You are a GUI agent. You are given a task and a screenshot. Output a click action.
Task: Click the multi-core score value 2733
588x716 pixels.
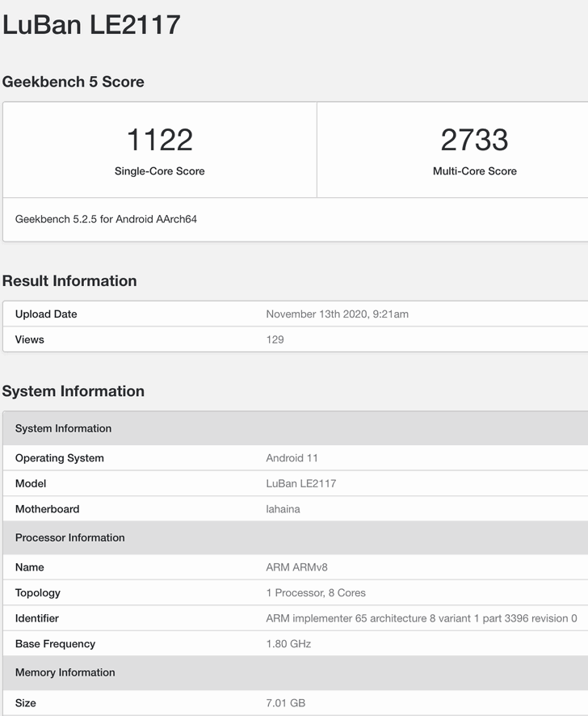[x=475, y=140]
